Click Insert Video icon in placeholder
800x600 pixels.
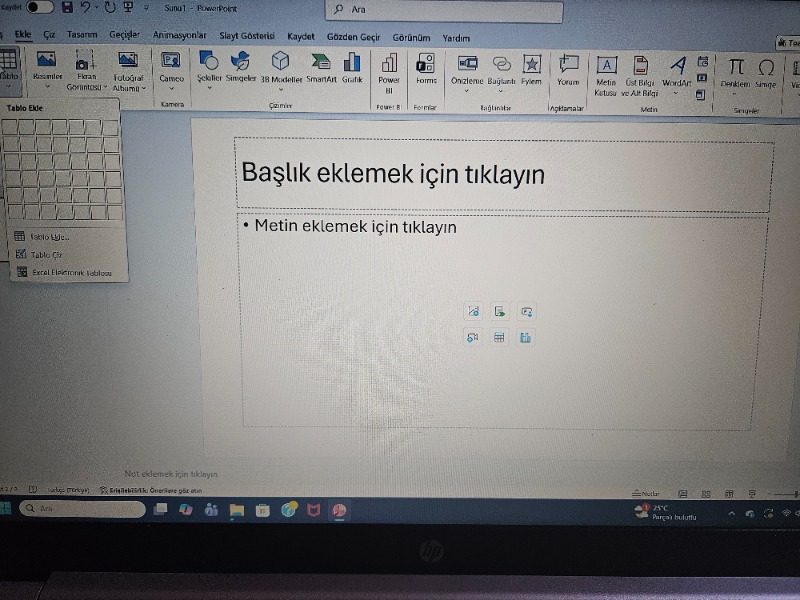pyautogui.click(x=472, y=337)
